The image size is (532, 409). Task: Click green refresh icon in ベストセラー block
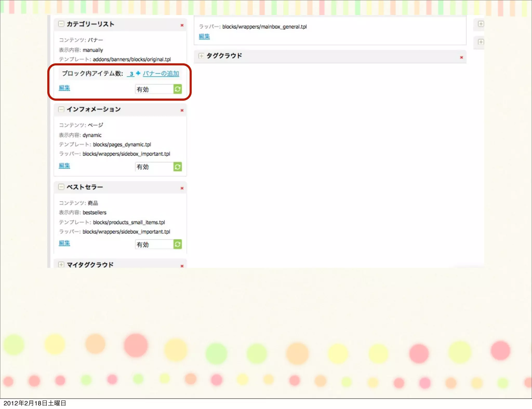coord(178,244)
